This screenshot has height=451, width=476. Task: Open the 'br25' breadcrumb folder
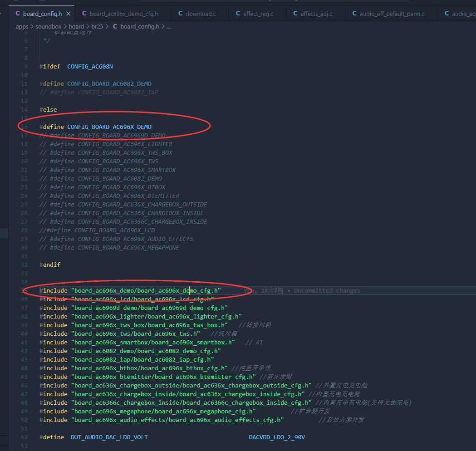(x=97, y=27)
